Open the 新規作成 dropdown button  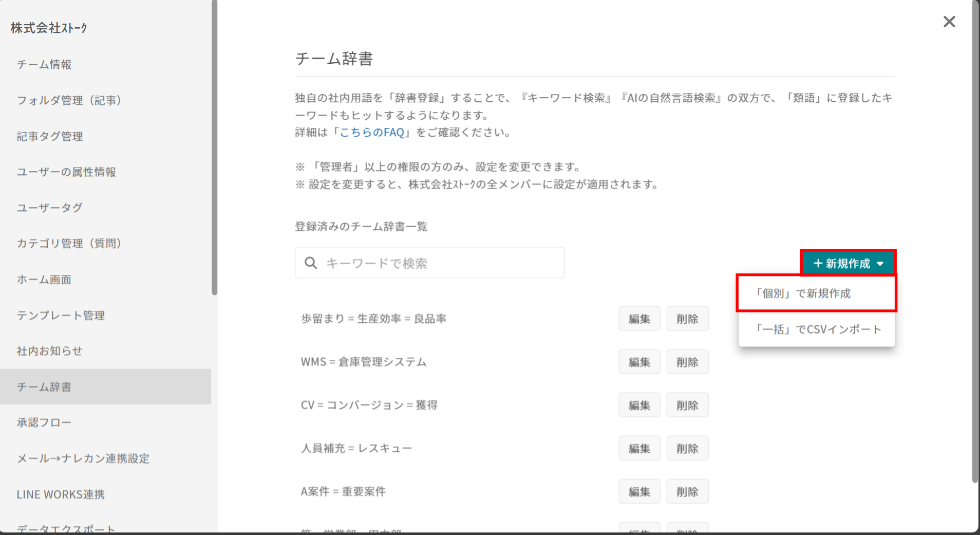[848, 263]
